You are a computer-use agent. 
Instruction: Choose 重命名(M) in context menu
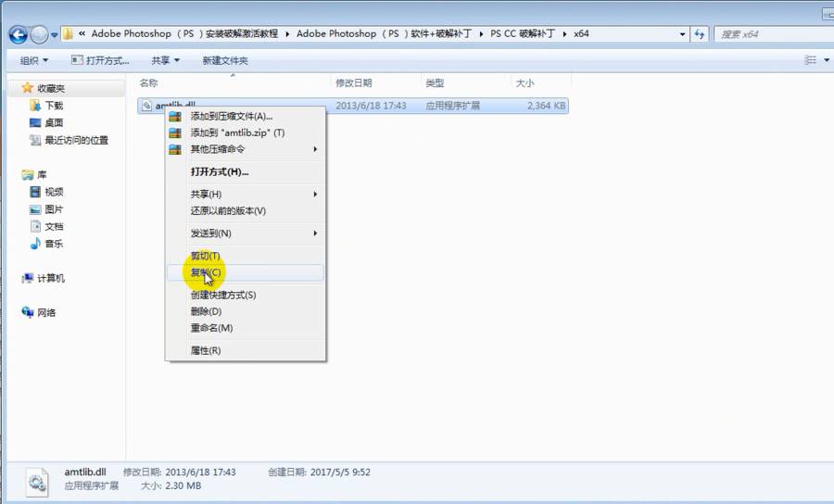246,328
